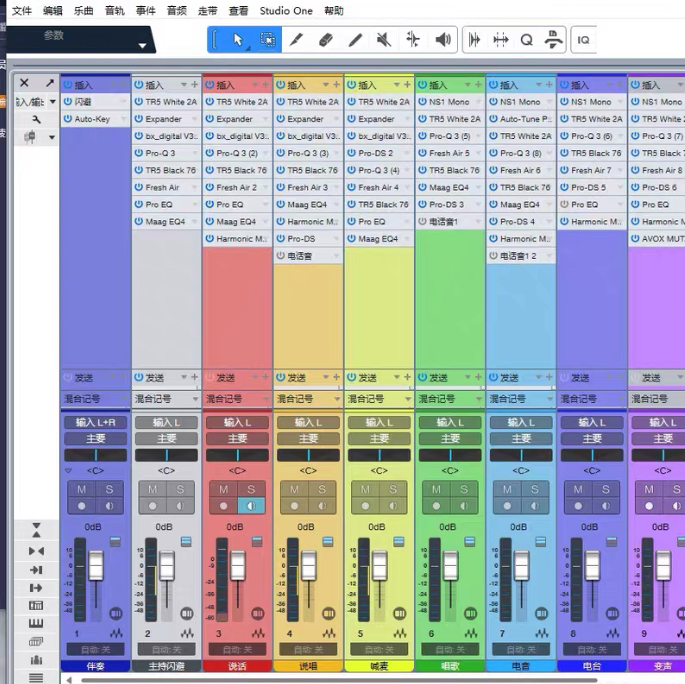Click the add send plus on channel 4
Image resolution: width=685 pixels, height=684 pixels.
point(336,377)
